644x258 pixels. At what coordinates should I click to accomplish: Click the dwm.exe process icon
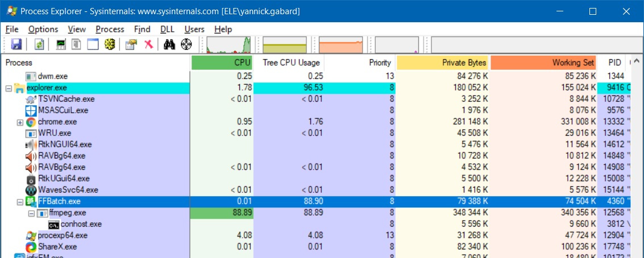(x=31, y=76)
